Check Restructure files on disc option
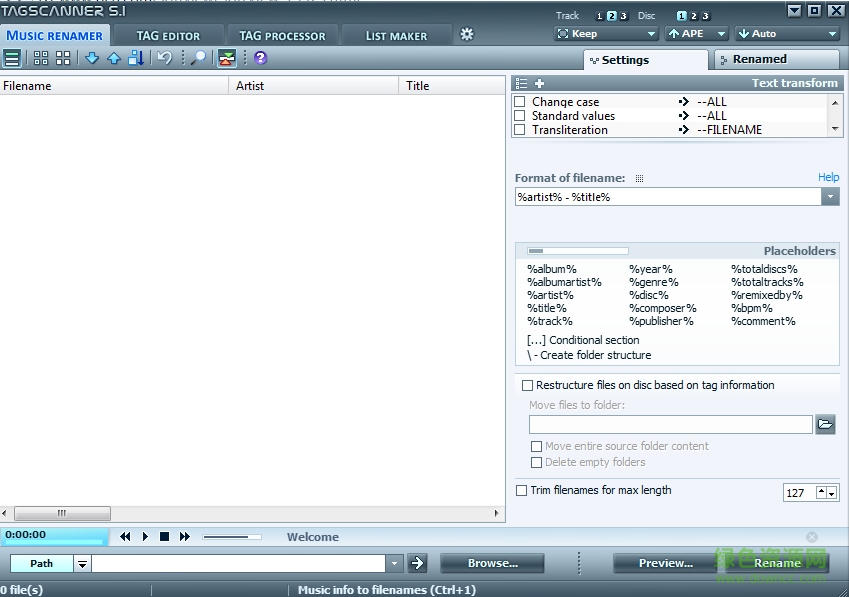 pyautogui.click(x=527, y=385)
